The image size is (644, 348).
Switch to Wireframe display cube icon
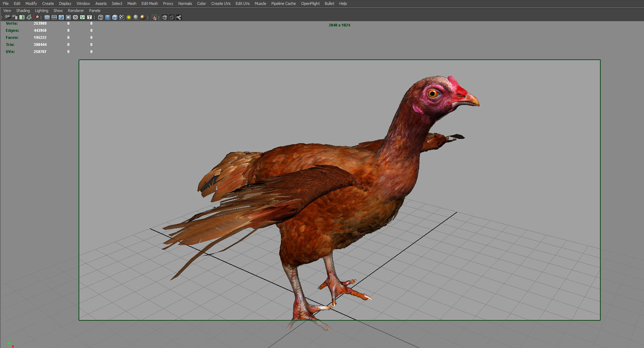(x=101, y=17)
